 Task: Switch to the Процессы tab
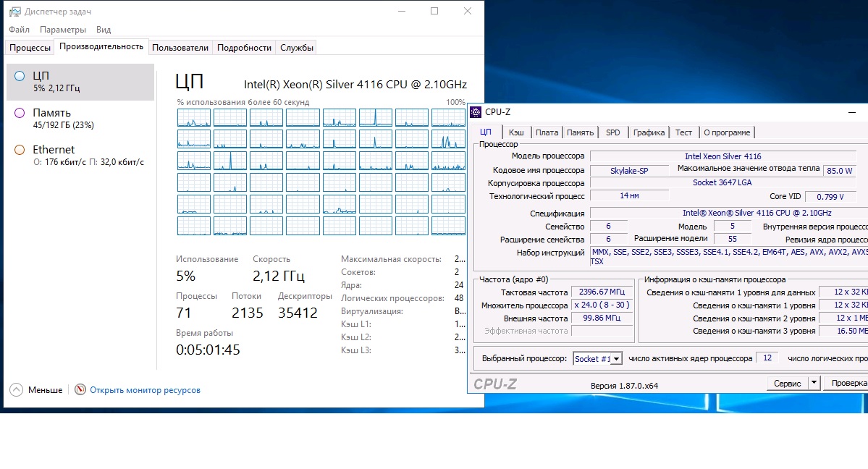pyautogui.click(x=30, y=48)
